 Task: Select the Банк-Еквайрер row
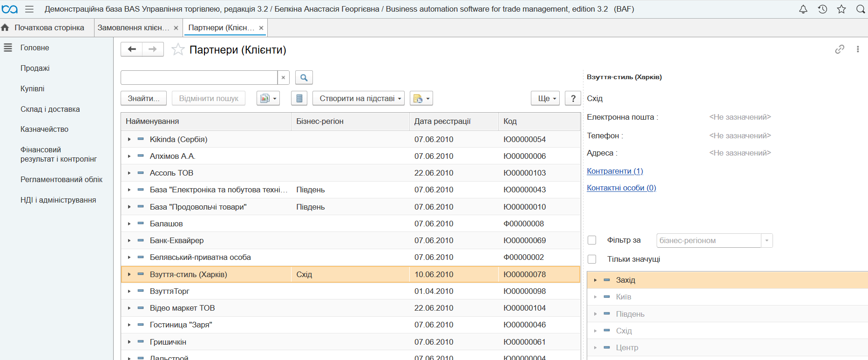(x=351, y=240)
